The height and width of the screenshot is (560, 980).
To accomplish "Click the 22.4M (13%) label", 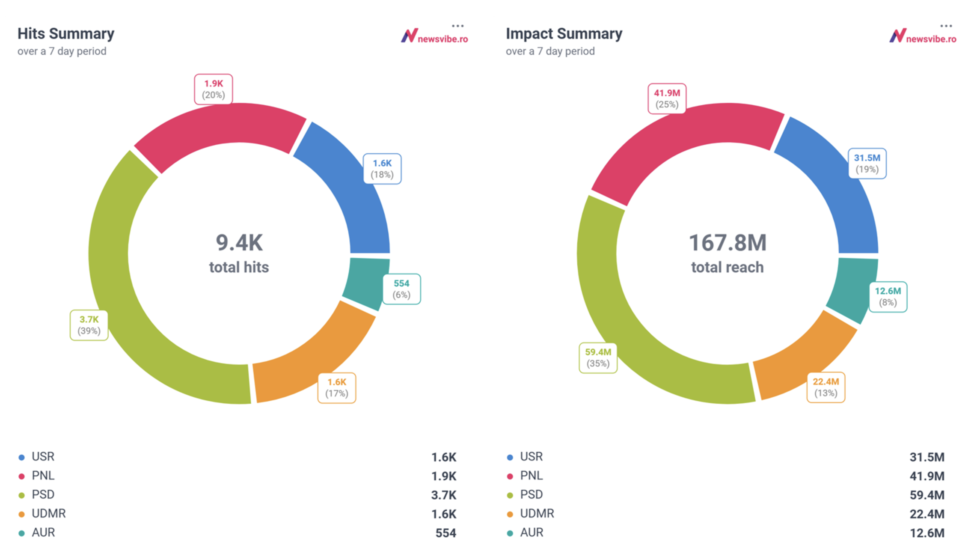I will pyautogui.click(x=826, y=387).
